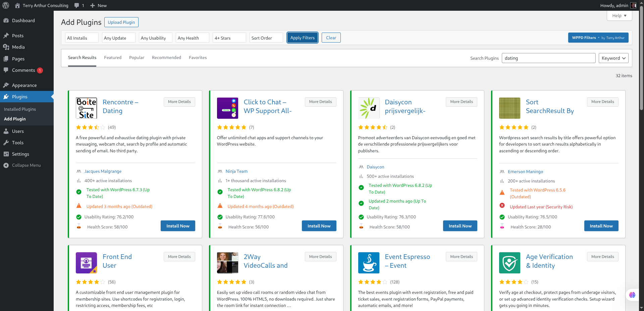Install the Rencontre Dating plugin
This screenshot has width=644, height=311.
pyautogui.click(x=178, y=226)
